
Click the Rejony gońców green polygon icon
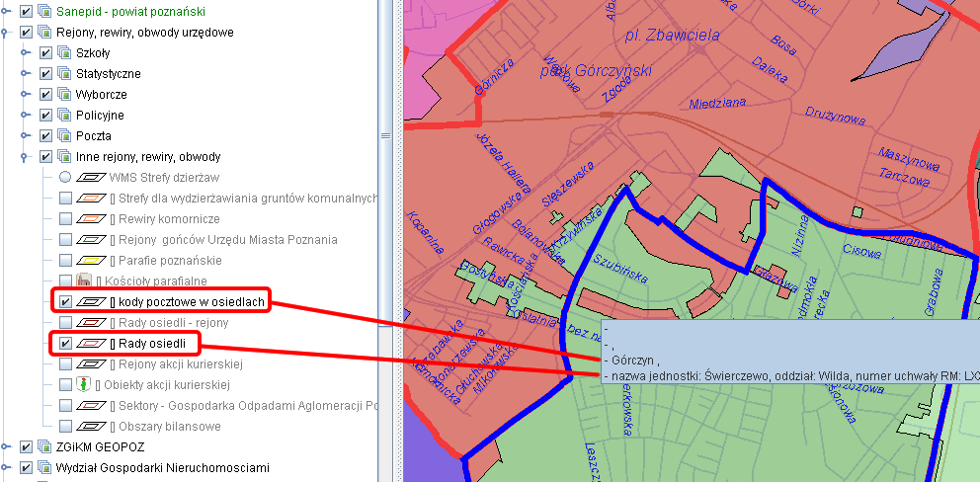tap(91, 240)
